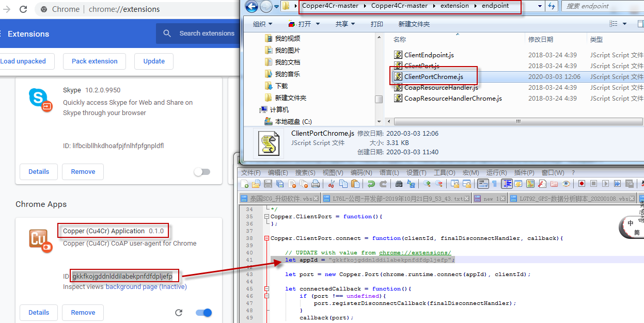Image resolution: width=644 pixels, height=323 pixels.
Task: Click the Stop Recording macro icon
Action: 594,184
